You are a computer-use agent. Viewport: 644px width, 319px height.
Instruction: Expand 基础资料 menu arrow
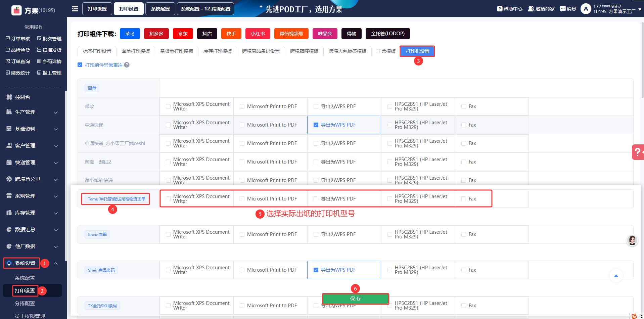(x=56, y=129)
